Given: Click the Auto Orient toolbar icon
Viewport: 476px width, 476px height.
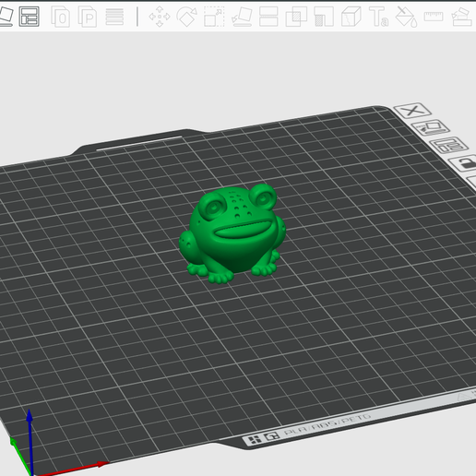Looking at the screenshot, I should point(6,16).
